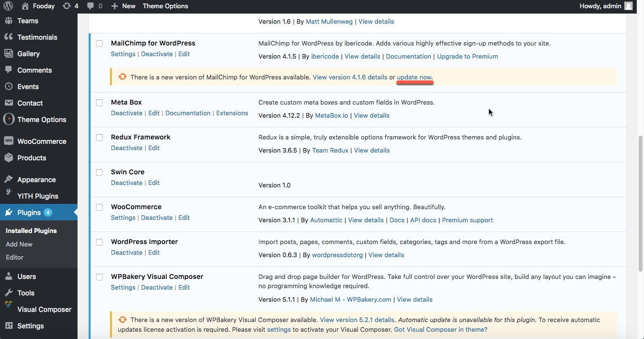
Task: Open the Add New plugins submenu
Action: [x=19, y=245]
